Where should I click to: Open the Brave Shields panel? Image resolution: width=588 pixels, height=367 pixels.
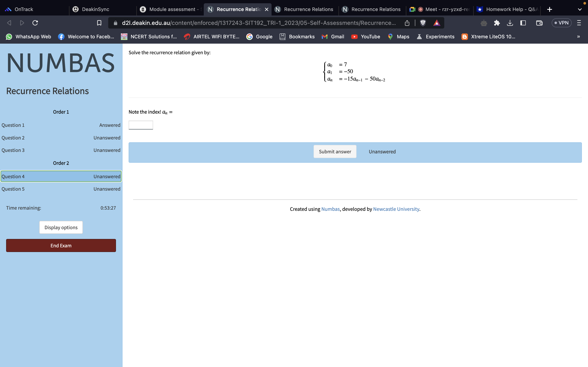tap(423, 23)
